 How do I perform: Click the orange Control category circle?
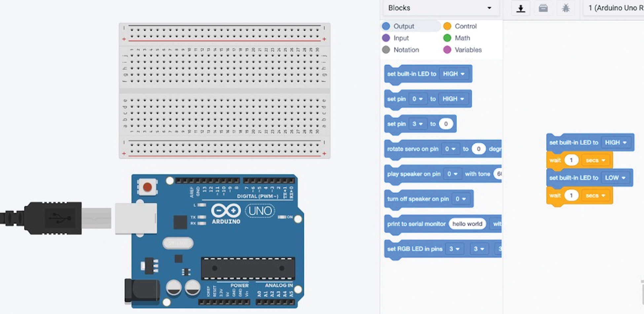[447, 26]
